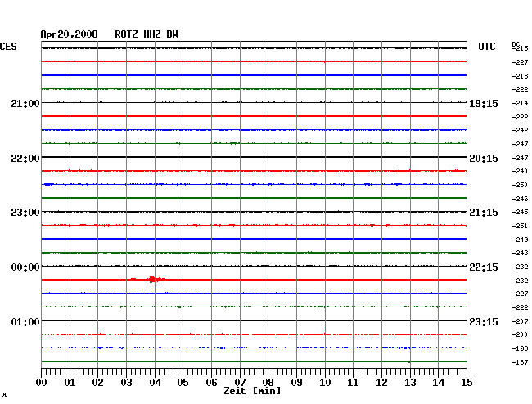Click the DC value -243
Viewport: 532px width, 404px height.
[520, 253]
